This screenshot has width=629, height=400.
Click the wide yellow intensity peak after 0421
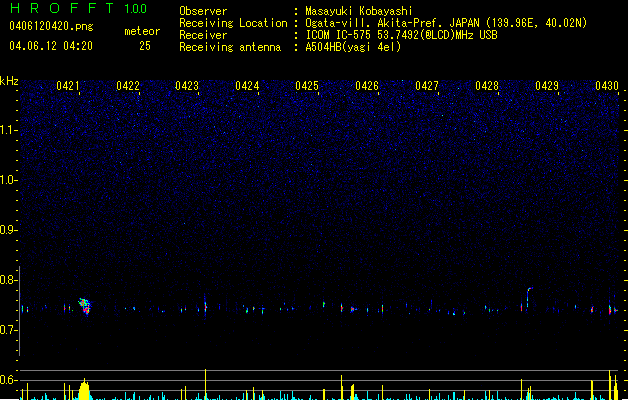tap(84, 390)
